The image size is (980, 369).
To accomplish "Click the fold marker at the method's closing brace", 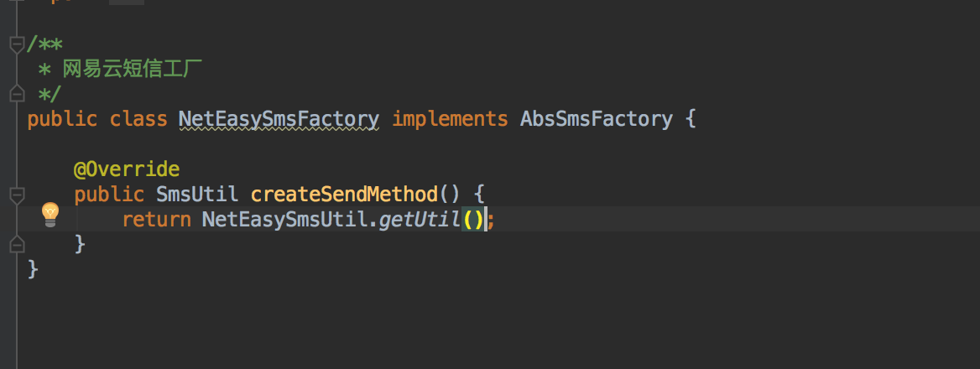I will pyautogui.click(x=16, y=244).
